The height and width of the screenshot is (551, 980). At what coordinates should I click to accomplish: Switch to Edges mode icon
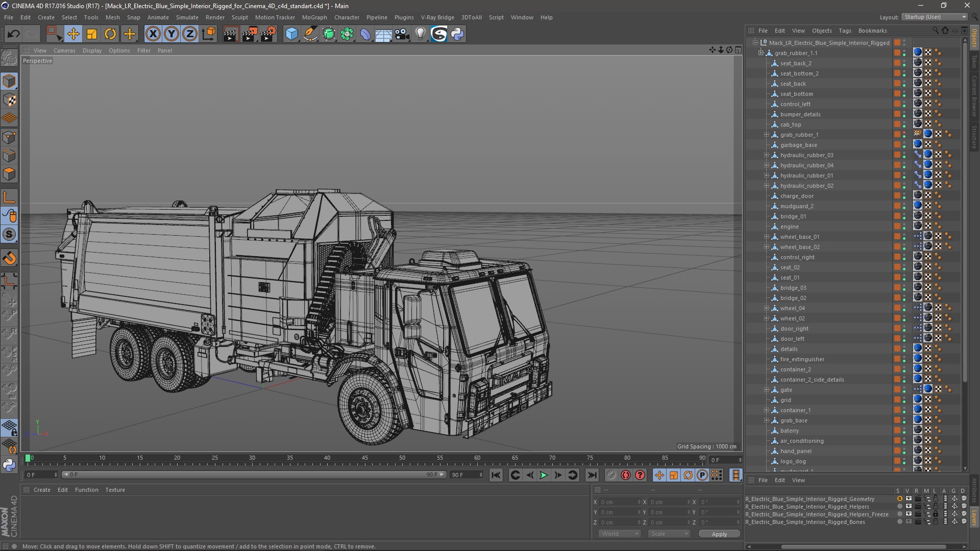click(9, 156)
